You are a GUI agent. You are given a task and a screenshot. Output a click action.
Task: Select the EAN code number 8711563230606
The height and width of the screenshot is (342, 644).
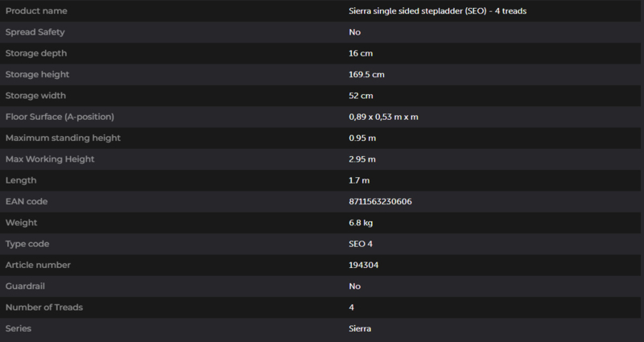[380, 202]
